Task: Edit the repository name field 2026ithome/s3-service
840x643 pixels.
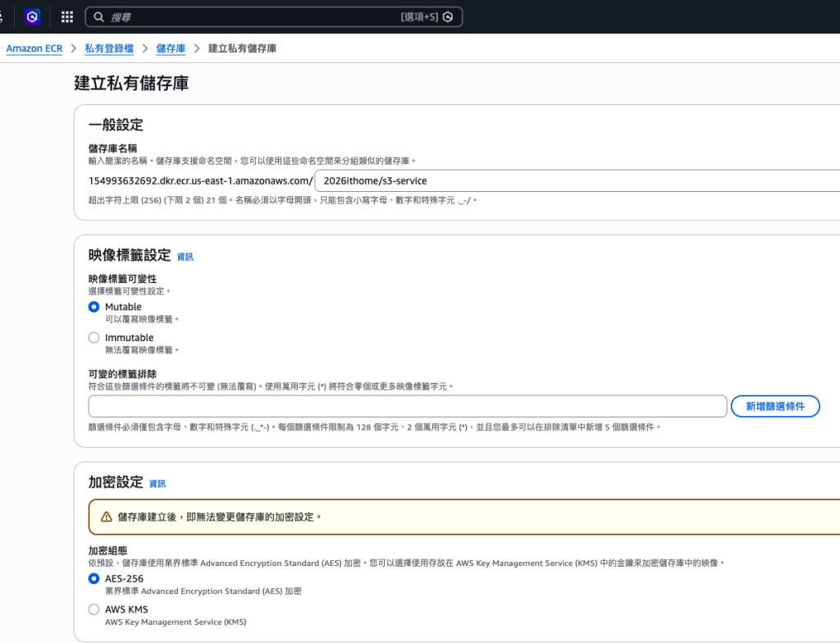Action: point(577,180)
